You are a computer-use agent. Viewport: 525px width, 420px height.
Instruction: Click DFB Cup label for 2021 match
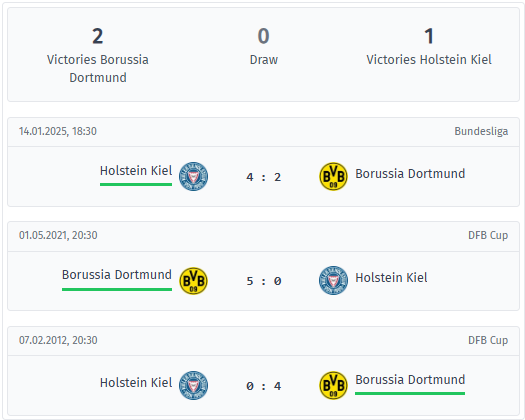coord(488,235)
